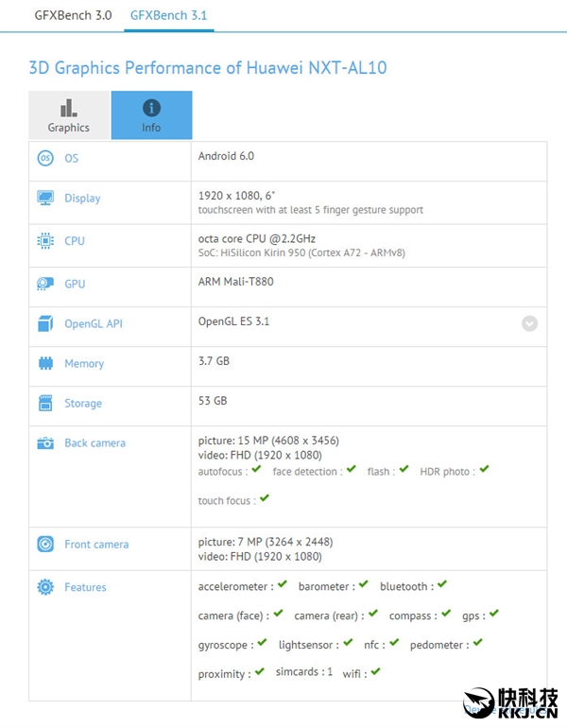Click the Features label
Screen dimensions: 567x728
pos(85,587)
